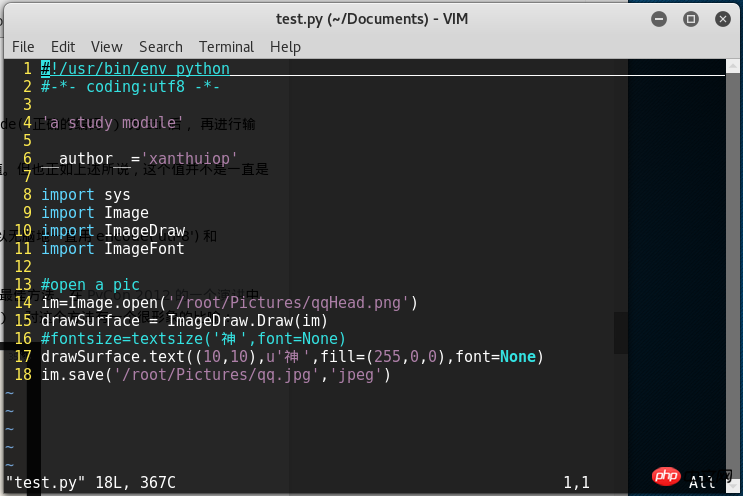Open the Help menu
Image resolution: width=743 pixels, height=496 pixels.
click(x=285, y=47)
